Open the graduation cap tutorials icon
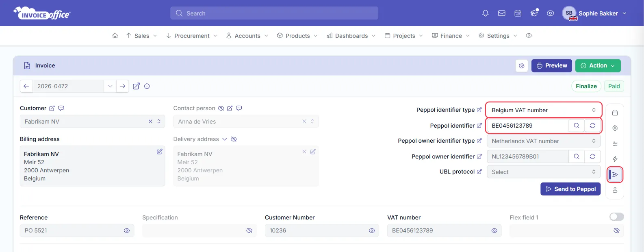644x252 pixels. [534, 13]
